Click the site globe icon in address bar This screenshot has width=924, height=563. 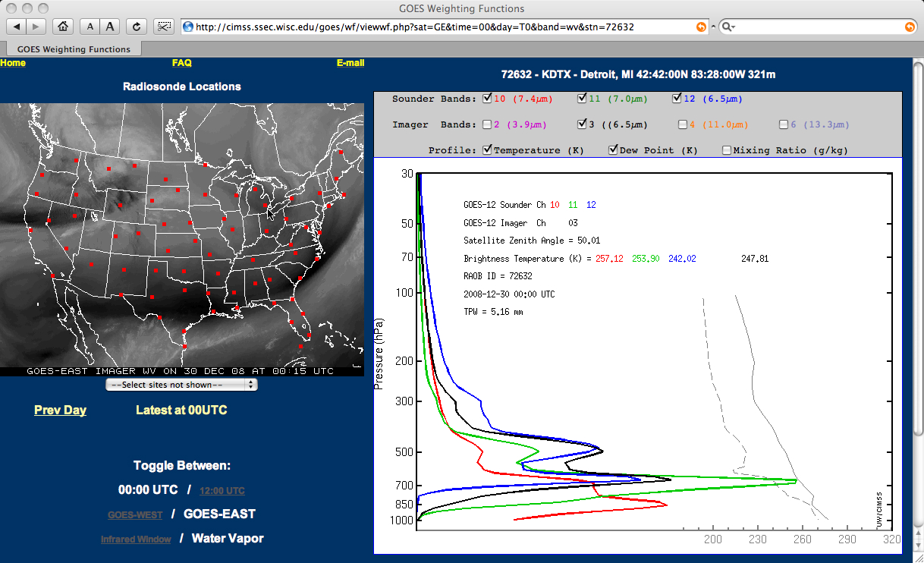(x=188, y=27)
